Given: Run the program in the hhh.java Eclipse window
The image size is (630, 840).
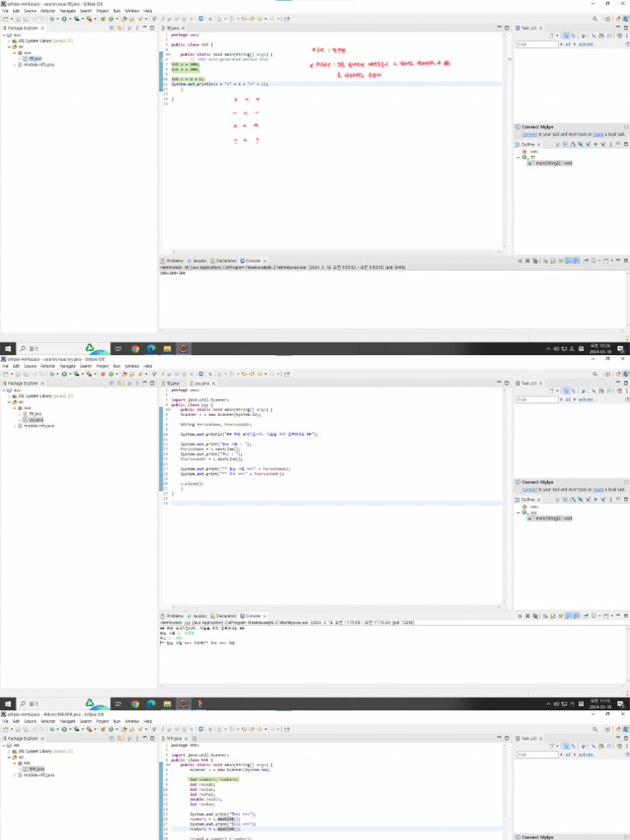Looking at the screenshot, I should tap(64, 729).
